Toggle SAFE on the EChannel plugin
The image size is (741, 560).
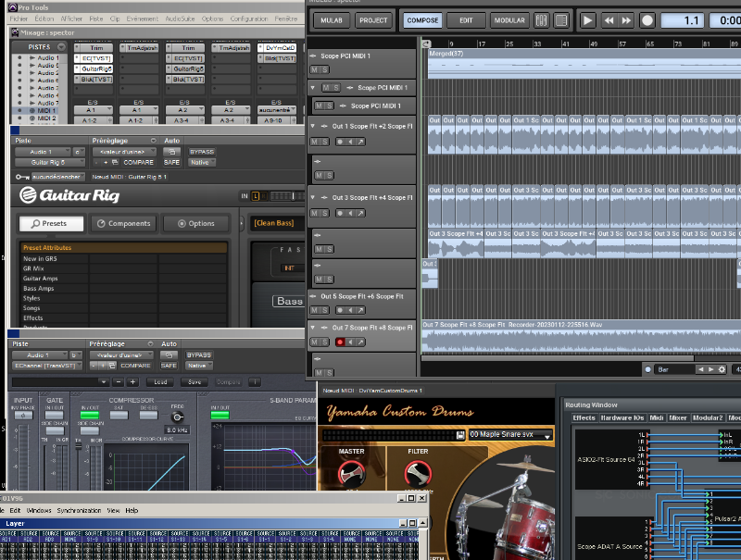[x=169, y=366]
